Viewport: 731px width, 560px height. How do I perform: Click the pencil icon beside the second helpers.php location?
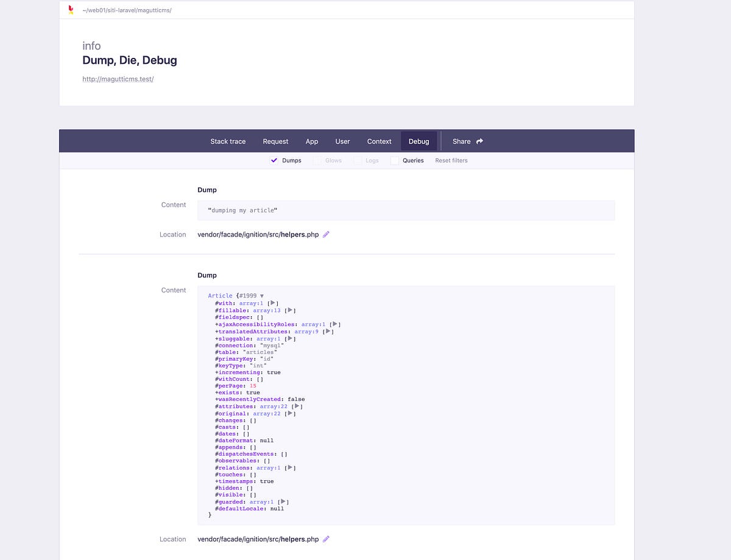click(326, 539)
